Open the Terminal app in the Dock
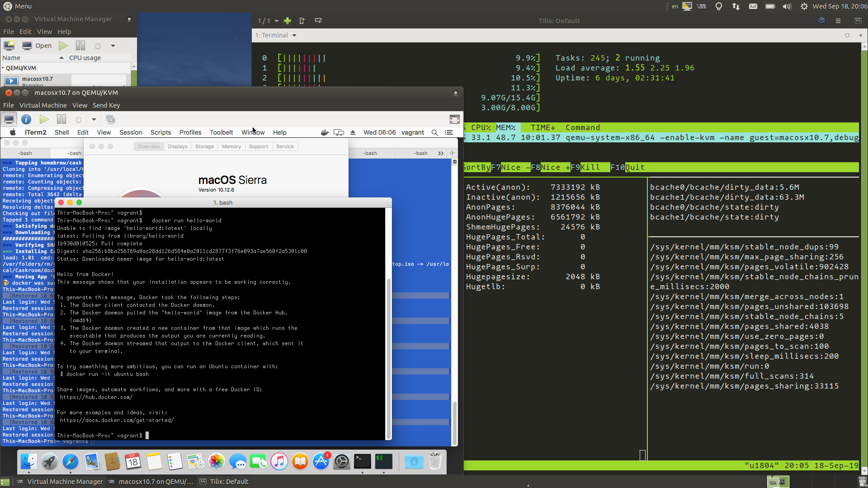This screenshot has height=488, width=868. click(363, 461)
